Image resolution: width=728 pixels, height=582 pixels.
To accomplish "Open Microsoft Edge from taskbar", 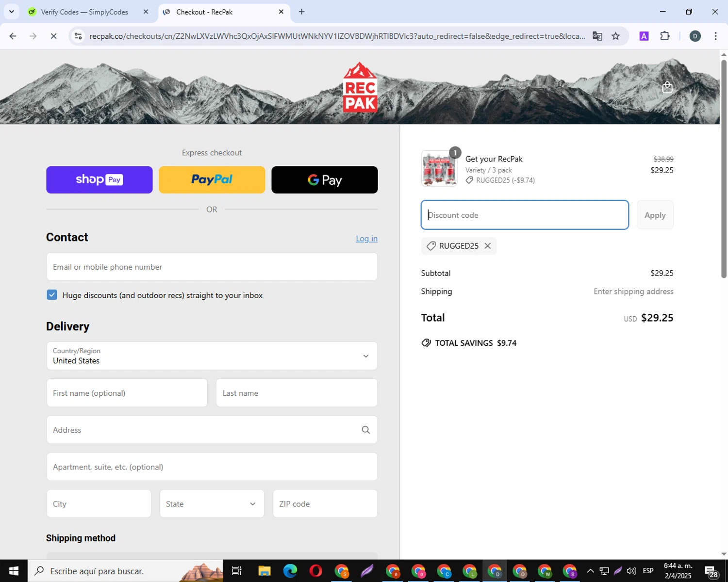I will click(x=290, y=571).
